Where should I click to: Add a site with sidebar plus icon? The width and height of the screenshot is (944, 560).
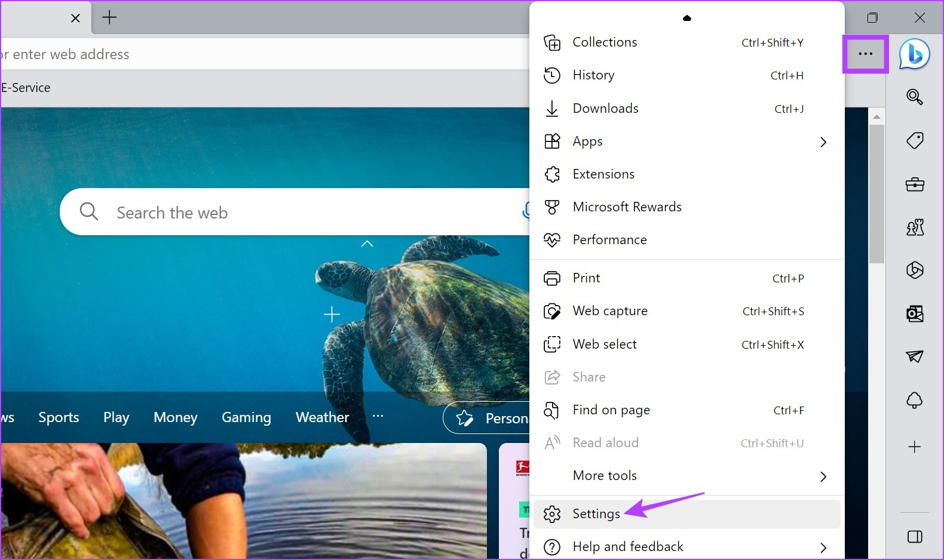914,447
